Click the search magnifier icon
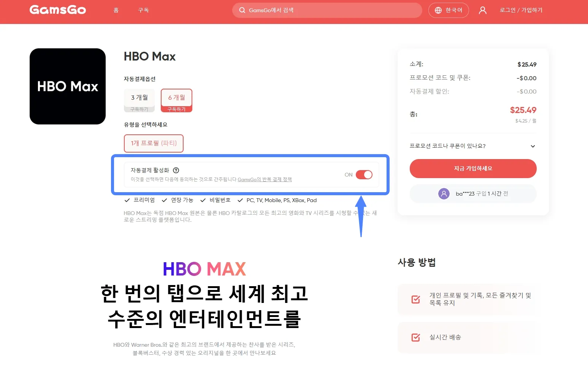 (242, 10)
